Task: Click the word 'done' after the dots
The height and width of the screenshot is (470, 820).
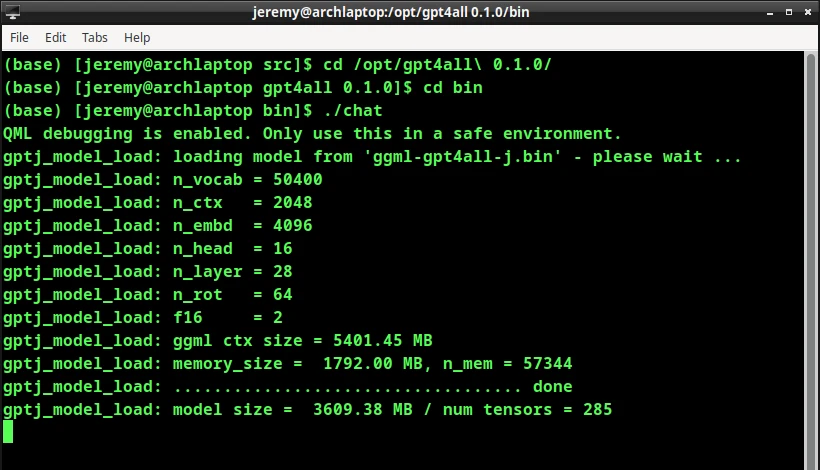Action: tap(552, 387)
